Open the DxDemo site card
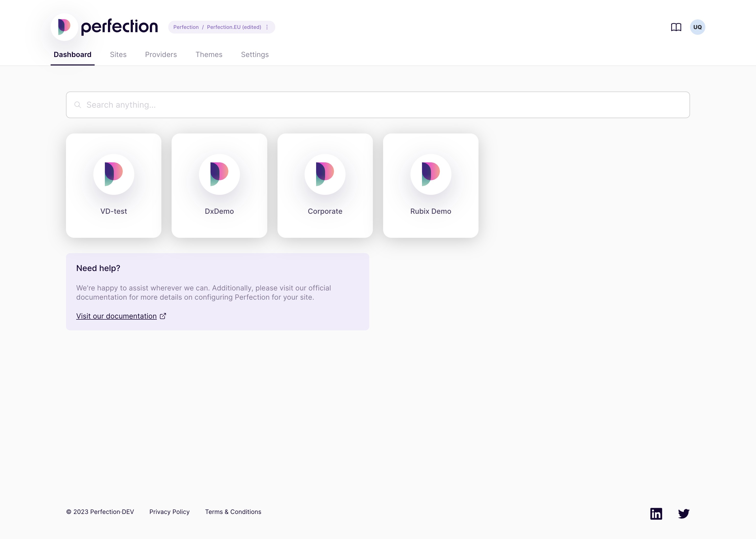 [219, 185]
